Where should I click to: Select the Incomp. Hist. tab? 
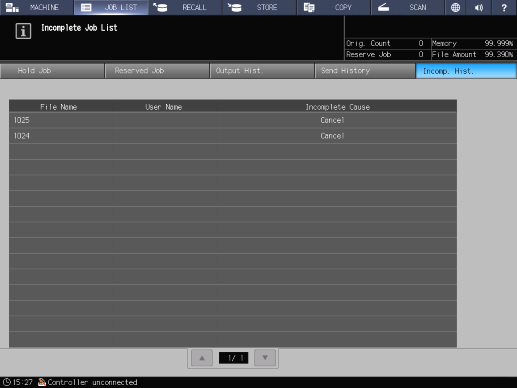(x=466, y=71)
